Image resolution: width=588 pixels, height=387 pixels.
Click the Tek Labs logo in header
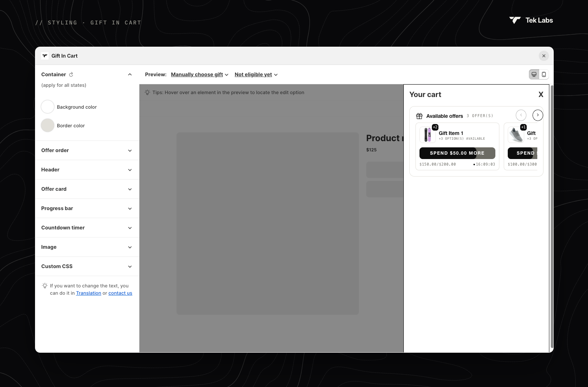point(531,20)
